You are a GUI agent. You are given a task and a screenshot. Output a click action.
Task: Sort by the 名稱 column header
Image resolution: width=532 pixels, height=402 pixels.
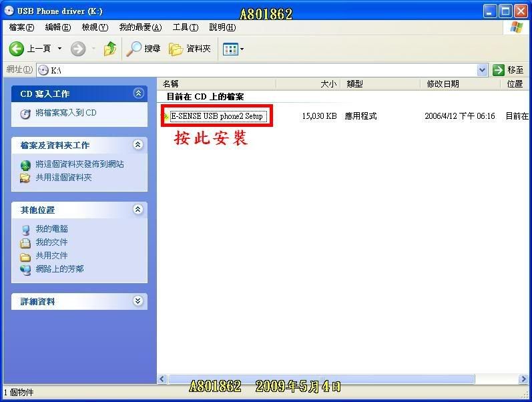coord(217,84)
